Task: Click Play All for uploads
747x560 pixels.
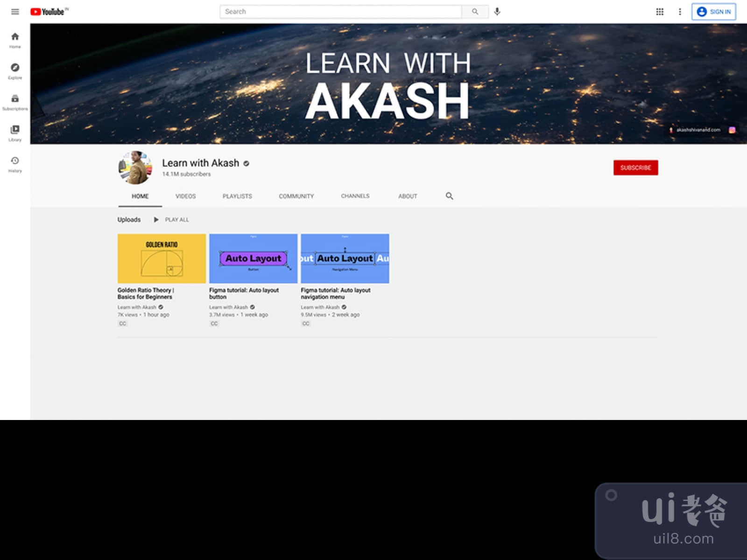Action: click(x=172, y=219)
